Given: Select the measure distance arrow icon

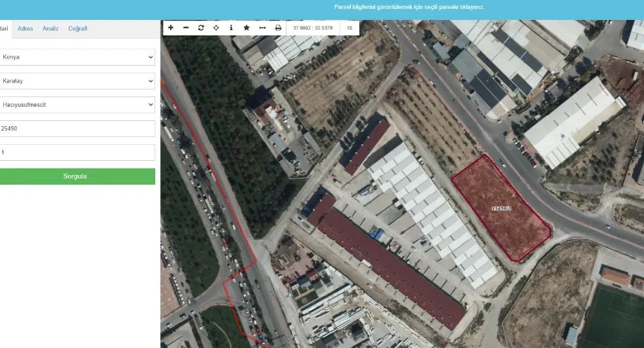Looking at the screenshot, I should (263, 28).
